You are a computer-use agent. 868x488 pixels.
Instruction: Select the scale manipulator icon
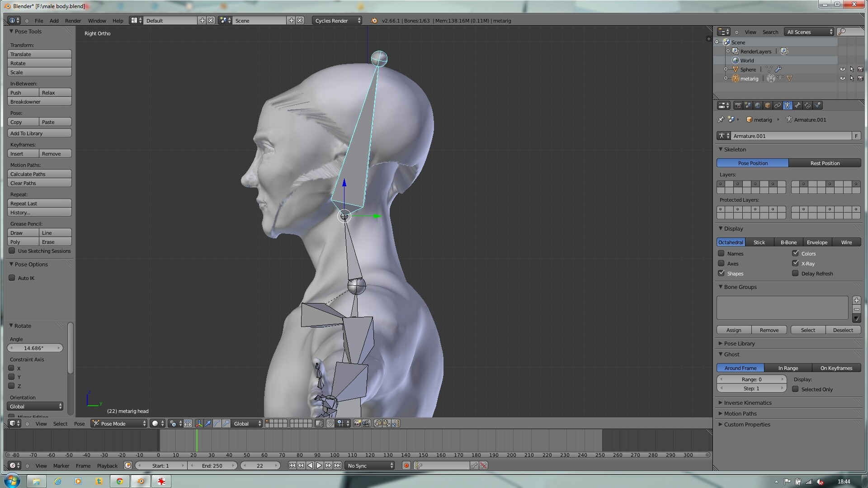click(x=226, y=424)
